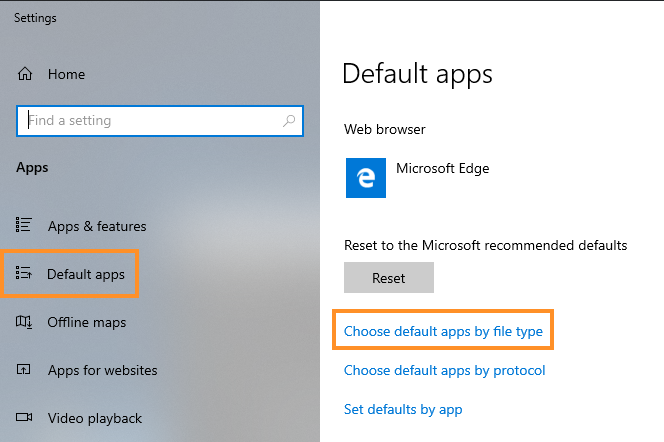The height and width of the screenshot is (442, 664).
Task: Open Apps & features page
Action: coord(97,226)
